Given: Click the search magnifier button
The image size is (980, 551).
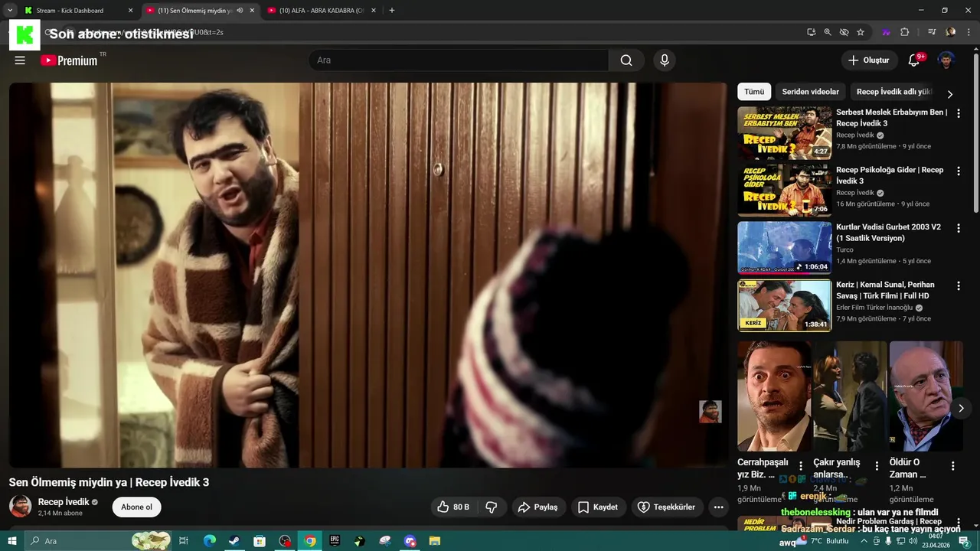Looking at the screenshot, I should pyautogui.click(x=626, y=60).
